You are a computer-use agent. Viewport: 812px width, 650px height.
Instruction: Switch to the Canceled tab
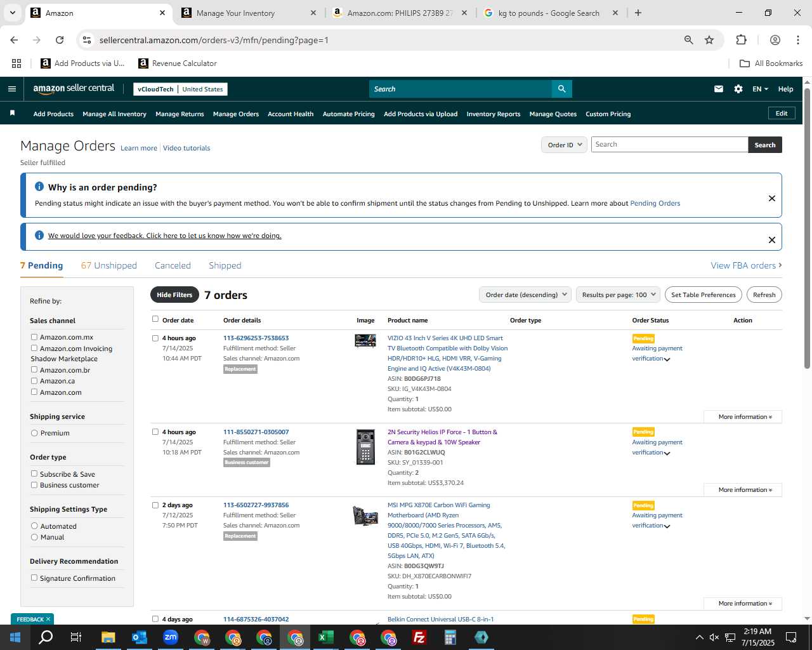click(x=173, y=265)
